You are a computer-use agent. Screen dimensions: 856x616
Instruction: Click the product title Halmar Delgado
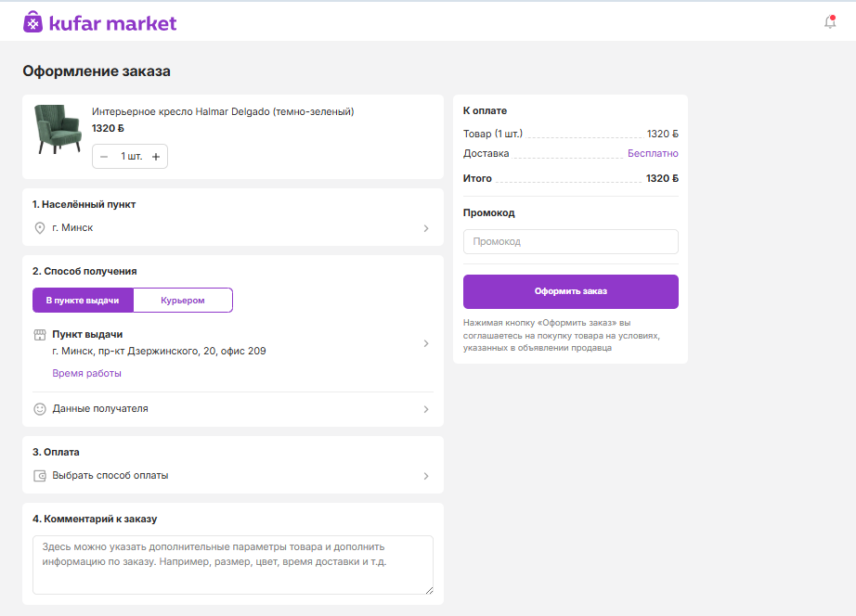pos(223,112)
